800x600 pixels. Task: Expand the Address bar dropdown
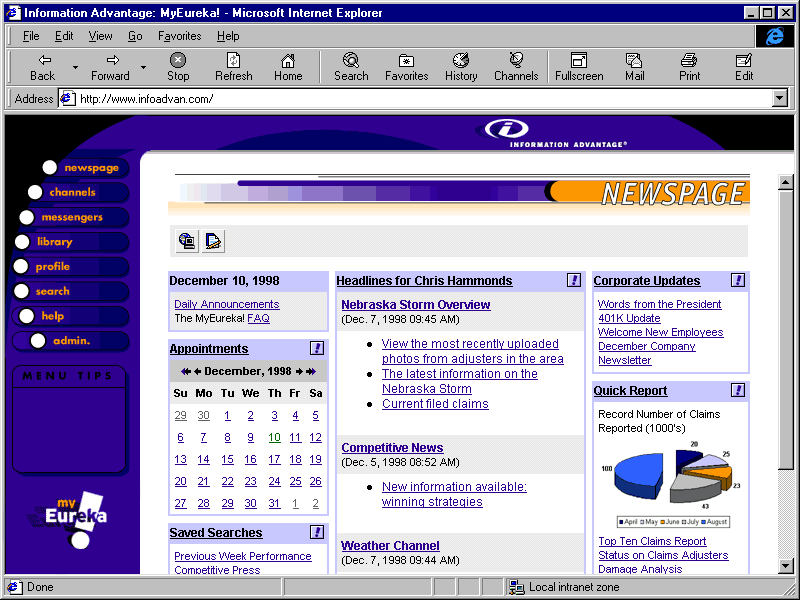780,99
